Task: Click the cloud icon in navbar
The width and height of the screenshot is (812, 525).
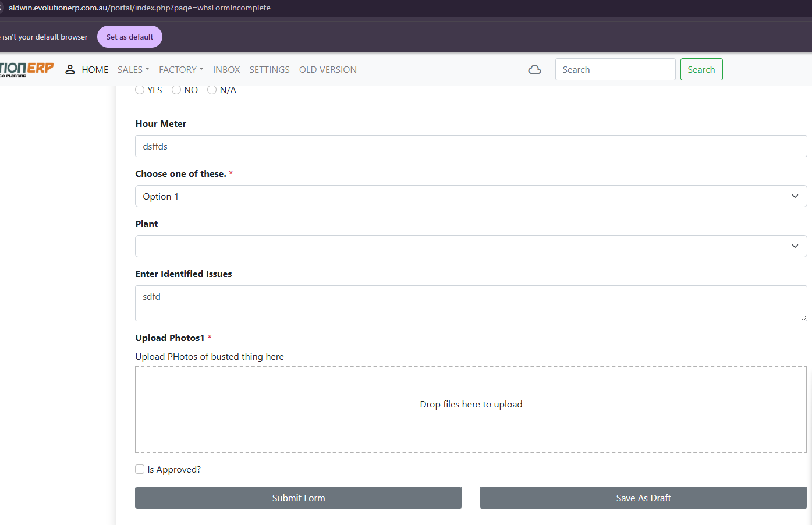Action: point(534,70)
